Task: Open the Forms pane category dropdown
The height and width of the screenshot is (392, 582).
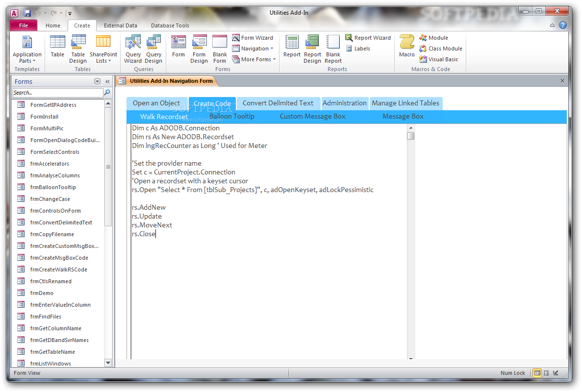Action: 97,81
